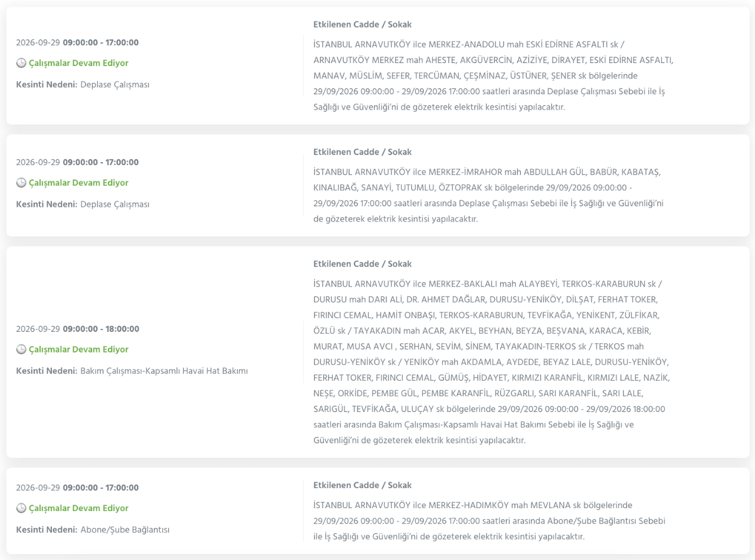The image size is (755, 560).
Task: Click the clock icon in the Eski Edirne Asfaltı outage card
Action: point(21,63)
